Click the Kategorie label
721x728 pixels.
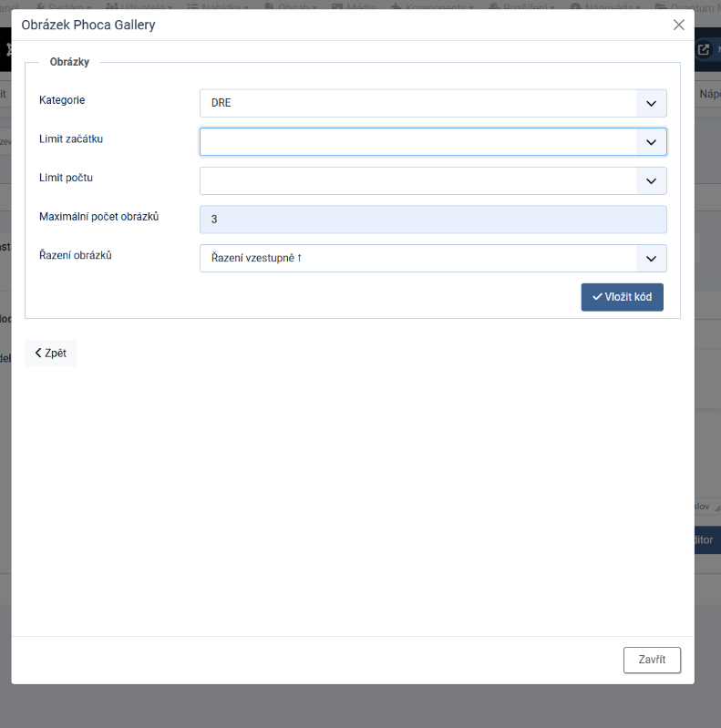click(62, 99)
